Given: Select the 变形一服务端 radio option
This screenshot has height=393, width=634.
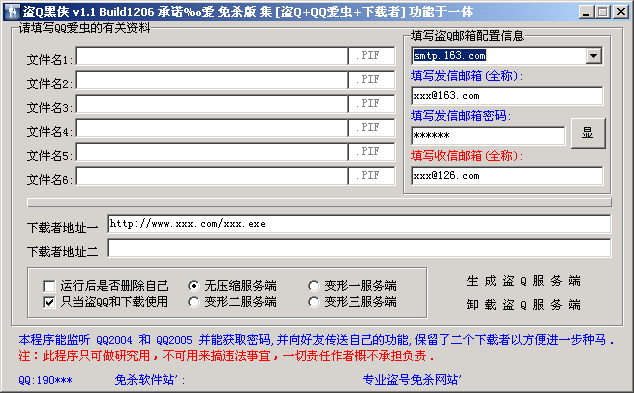Looking at the screenshot, I should 313,286.
